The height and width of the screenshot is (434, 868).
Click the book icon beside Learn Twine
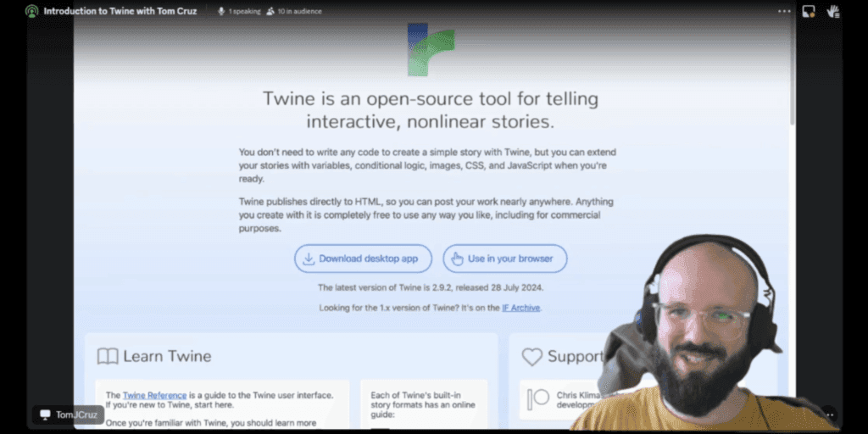pos(108,356)
